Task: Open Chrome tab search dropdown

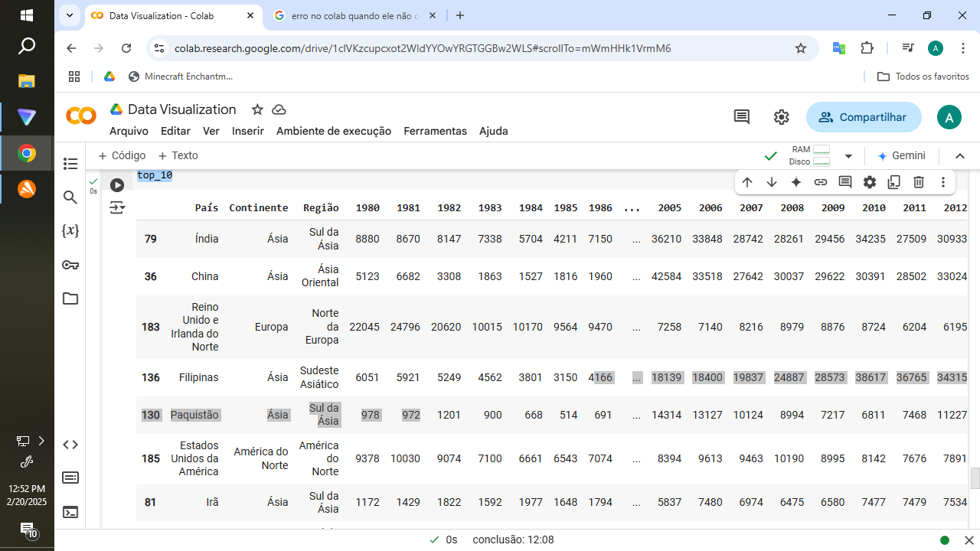Action: (70, 15)
